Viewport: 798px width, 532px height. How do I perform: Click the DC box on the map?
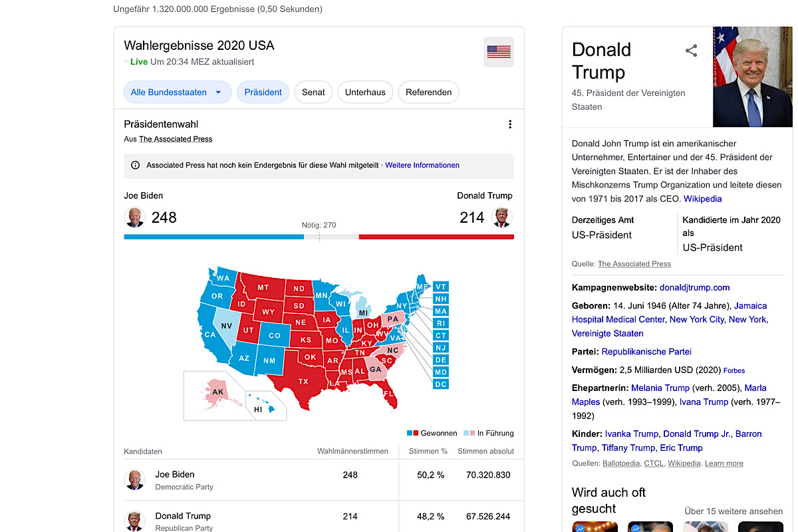441,384
